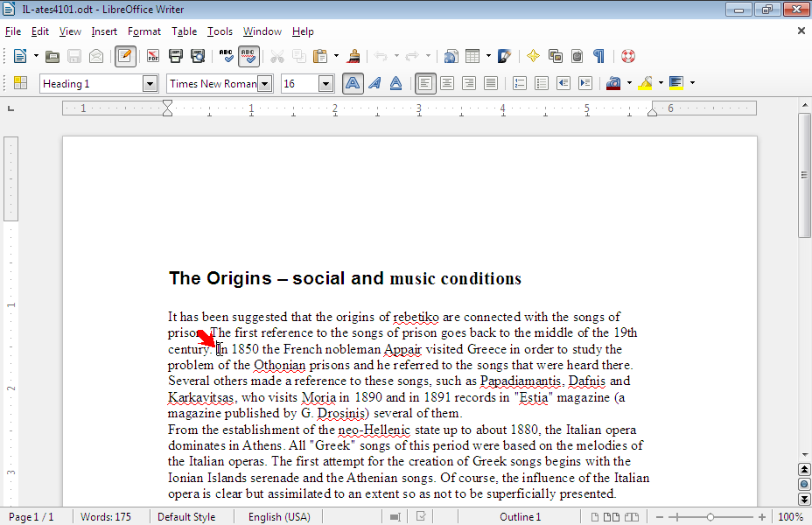Open the Redo history dropdown arrow

[428, 56]
